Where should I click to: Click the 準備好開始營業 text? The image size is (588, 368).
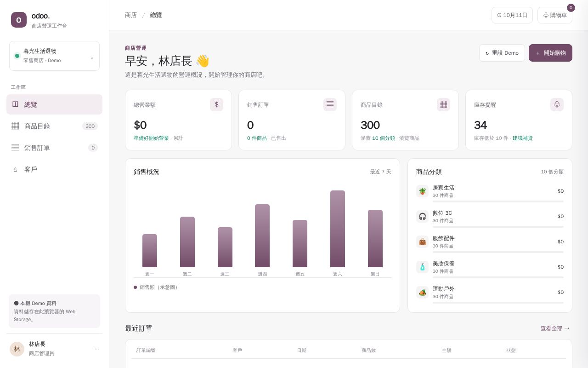coord(151,138)
